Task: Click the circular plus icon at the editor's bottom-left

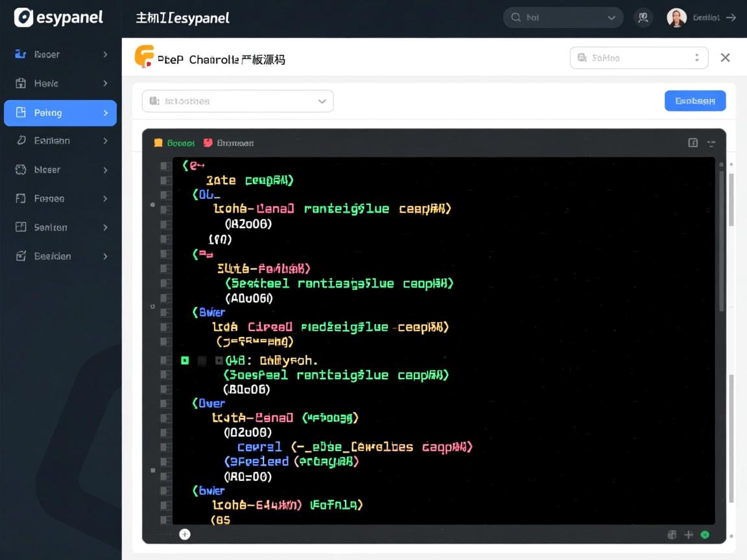Action: coord(185,534)
